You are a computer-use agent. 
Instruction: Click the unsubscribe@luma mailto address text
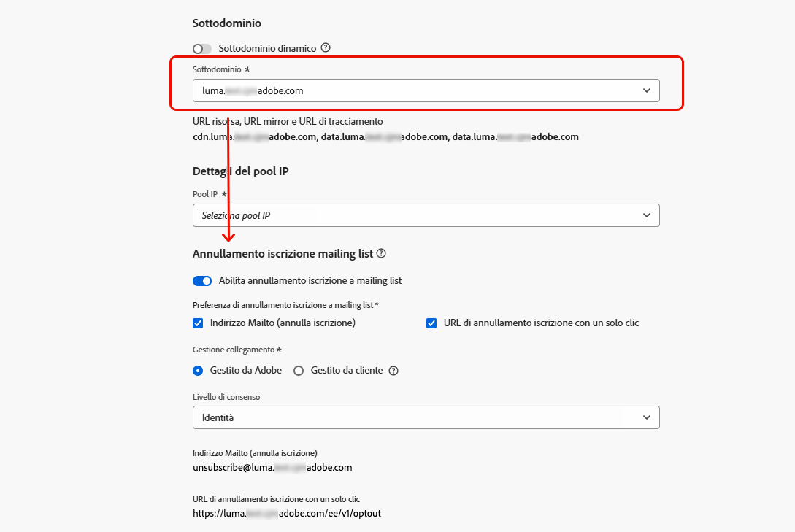[x=272, y=467]
